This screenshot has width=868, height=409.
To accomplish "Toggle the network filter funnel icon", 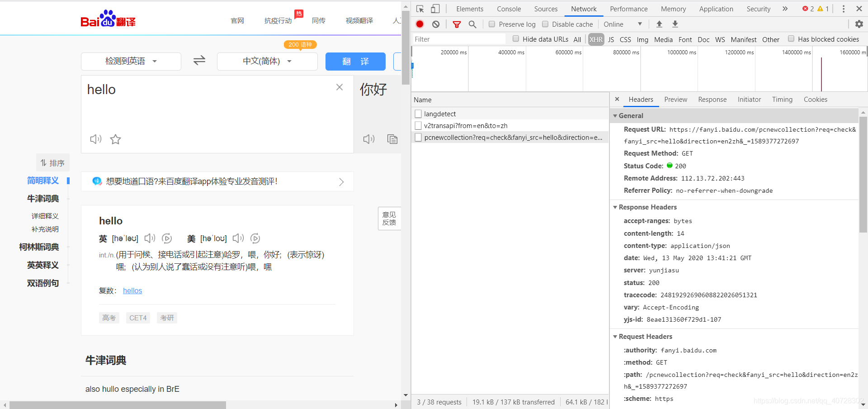I will point(457,24).
